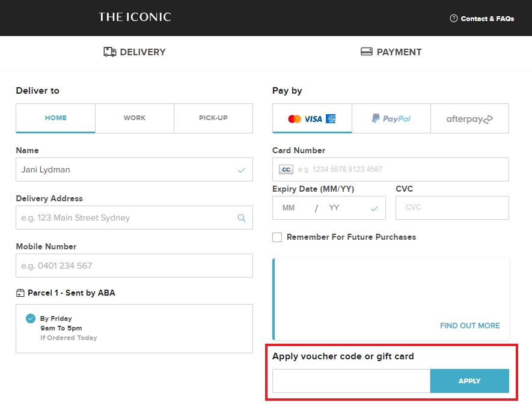This screenshot has width=532, height=414.
Task: Focus the Mobile Number input field
Action: pos(135,266)
